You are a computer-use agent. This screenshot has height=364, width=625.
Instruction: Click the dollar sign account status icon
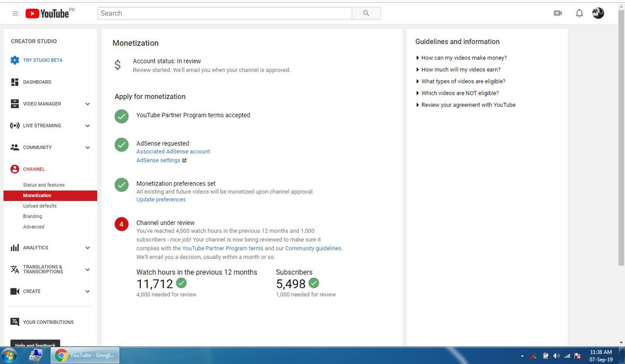(x=118, y=65)
